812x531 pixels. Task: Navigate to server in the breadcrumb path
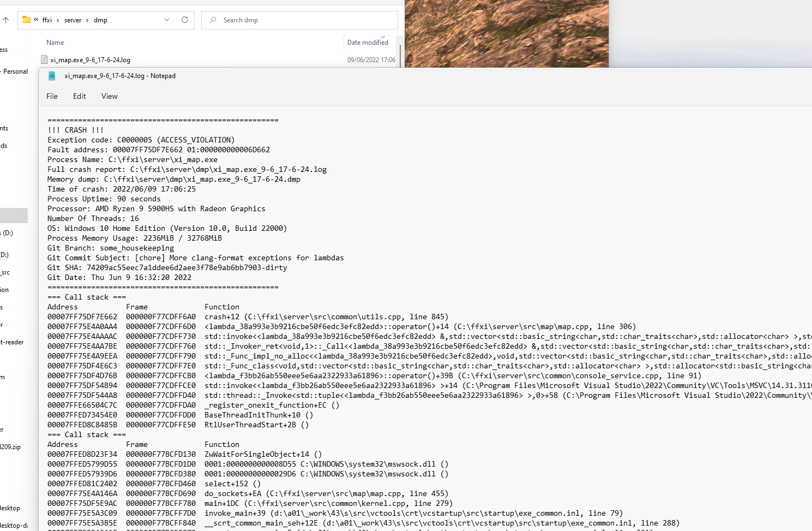(x=73, y=20)
